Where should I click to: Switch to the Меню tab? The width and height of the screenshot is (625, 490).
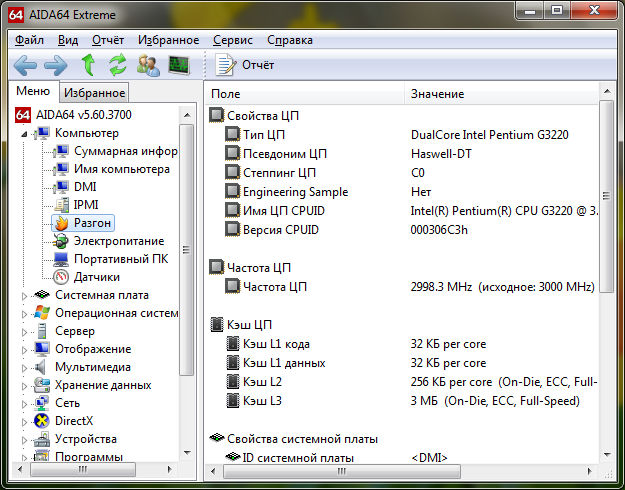[33, 91]
